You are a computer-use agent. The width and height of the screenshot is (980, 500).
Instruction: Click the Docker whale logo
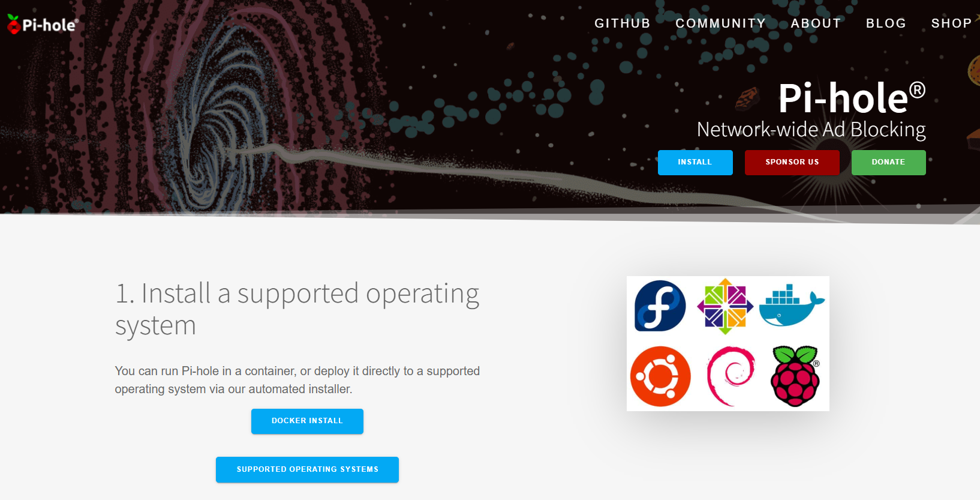tap(792, 306)
